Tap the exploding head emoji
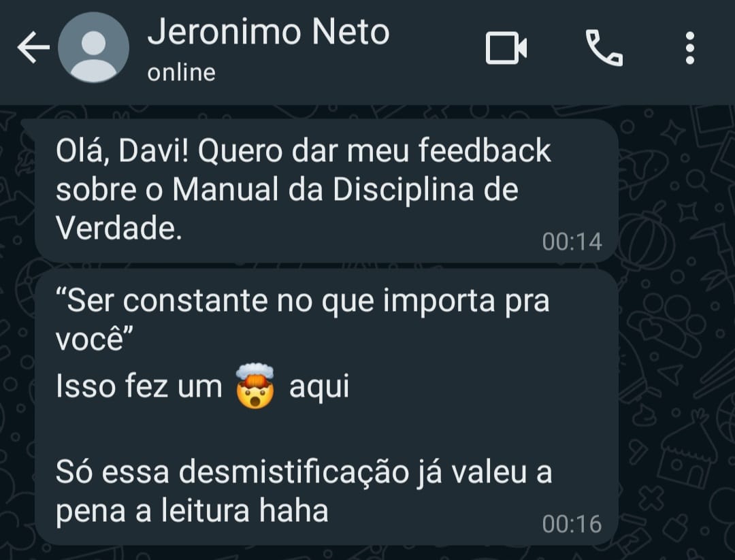Screen dimensions: 735x560 [x=255, y=386]
